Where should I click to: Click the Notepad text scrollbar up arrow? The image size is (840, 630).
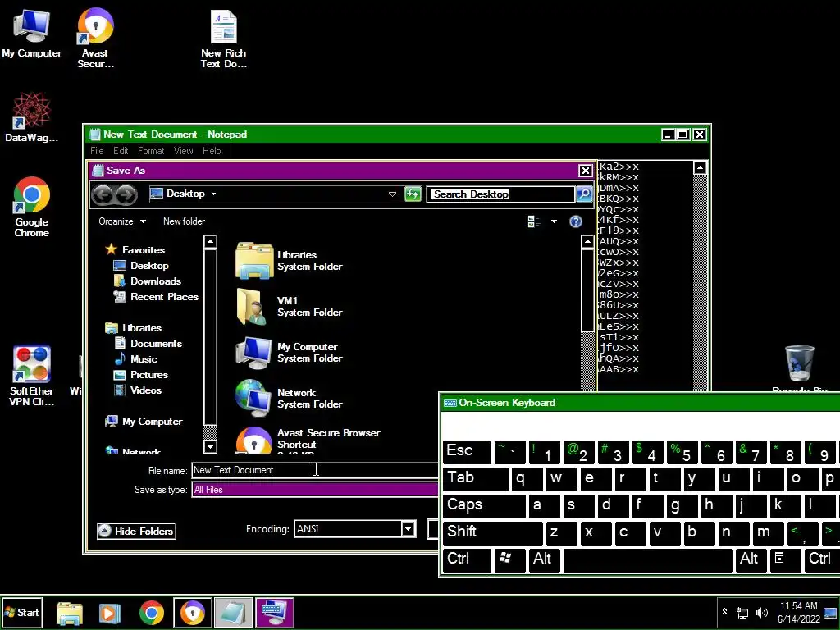(700, 167)
